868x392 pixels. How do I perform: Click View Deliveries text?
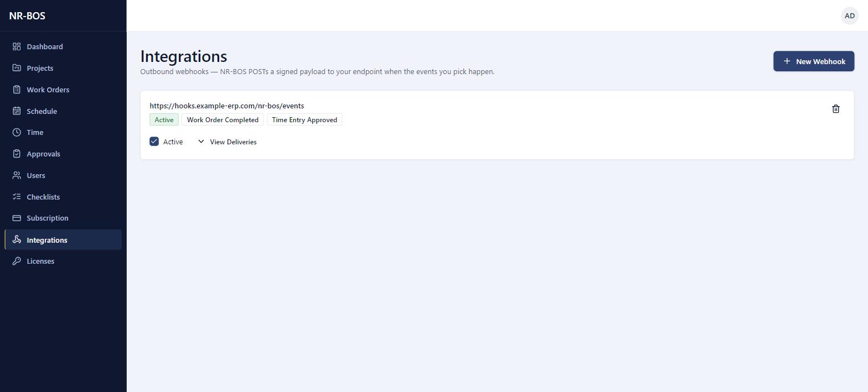click(233, 142)
